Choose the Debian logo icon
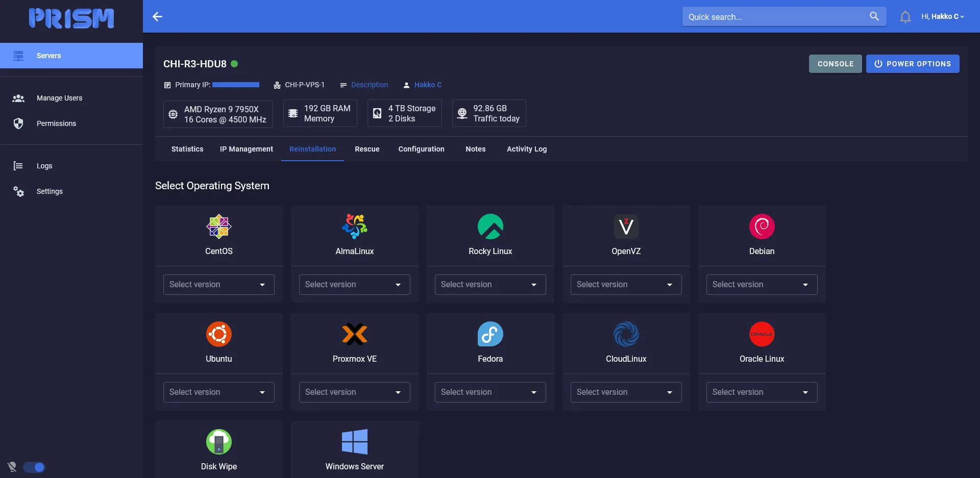Screen dimensions: 980x478 (762, 227)
